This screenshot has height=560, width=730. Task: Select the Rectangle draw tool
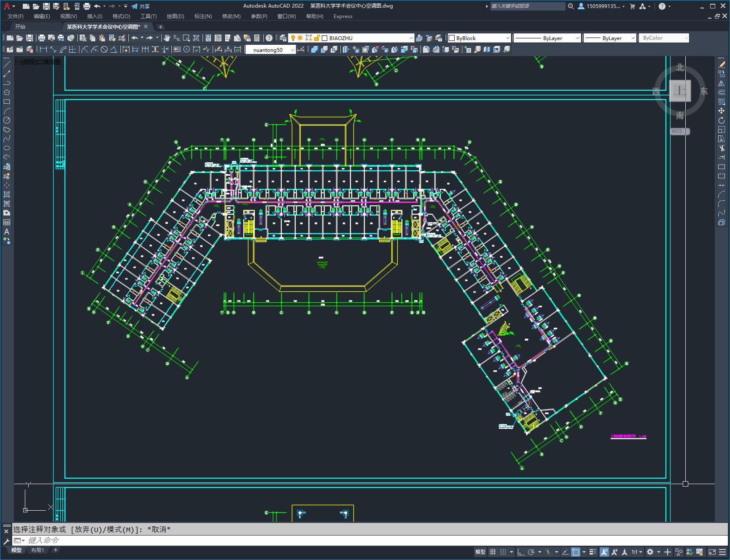[7, 102]
